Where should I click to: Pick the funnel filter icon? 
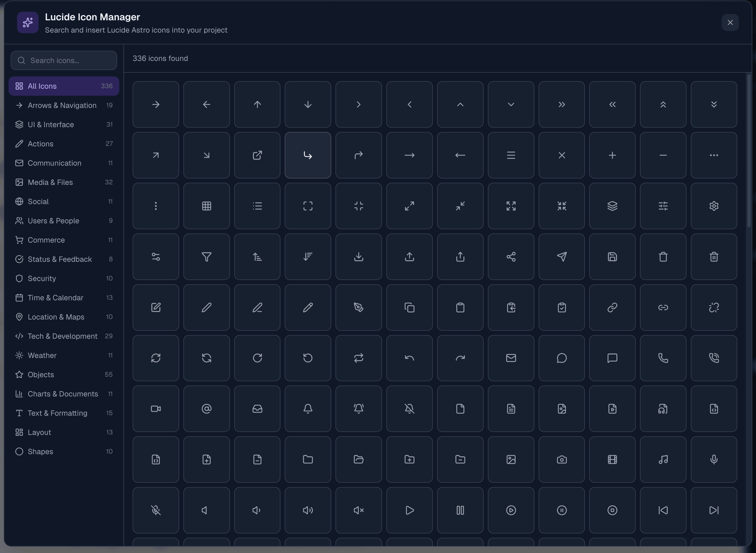pyautogui.click(x=206, y=257)
